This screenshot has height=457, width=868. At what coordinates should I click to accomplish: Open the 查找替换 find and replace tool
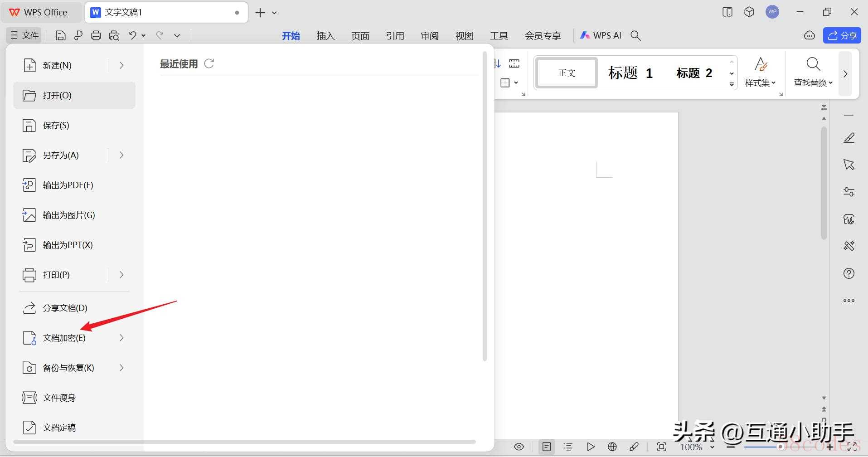tap(813, 72)
